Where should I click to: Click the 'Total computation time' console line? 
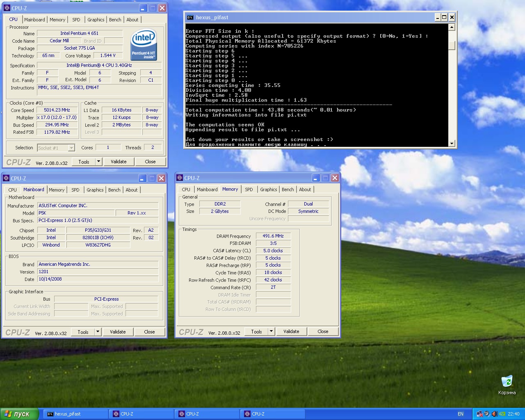[x=271, y=110]
